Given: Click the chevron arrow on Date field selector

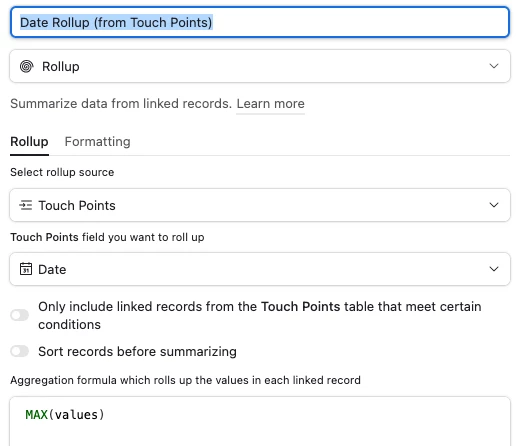Looking at the screenshot, I should tap(494, 269).
